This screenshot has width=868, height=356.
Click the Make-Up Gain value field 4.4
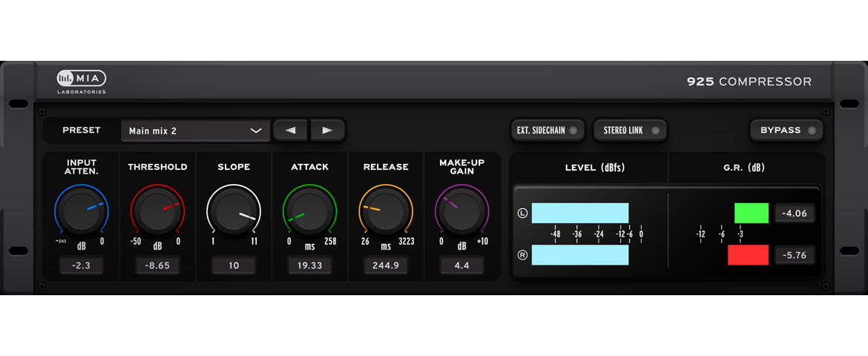461,266
